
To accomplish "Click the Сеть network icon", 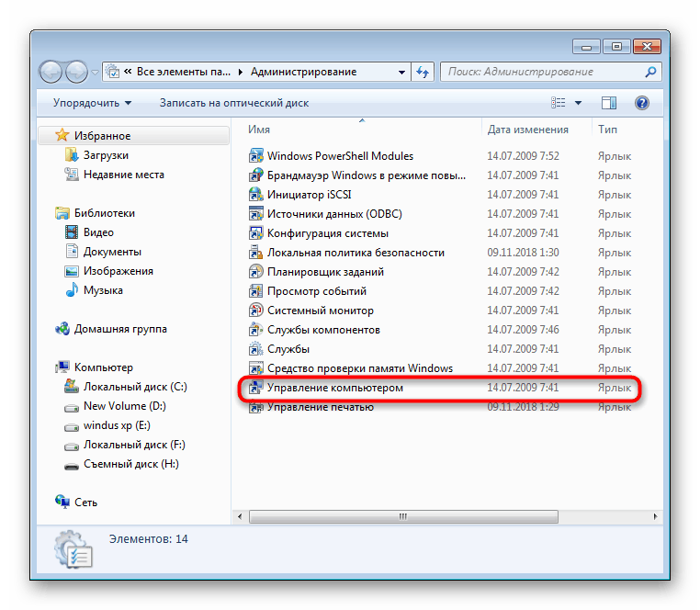I will tap(62, 502).
